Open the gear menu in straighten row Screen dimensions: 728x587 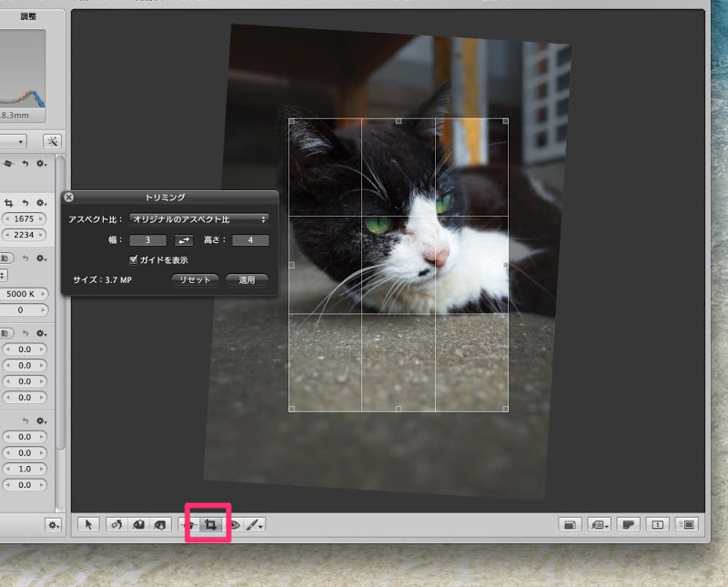tap(41, 164)
